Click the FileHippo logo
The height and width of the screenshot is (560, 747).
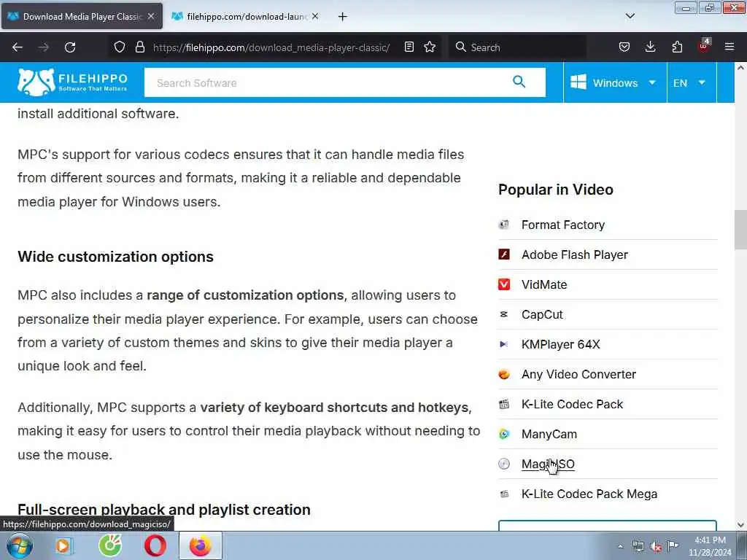click(72, 82)
